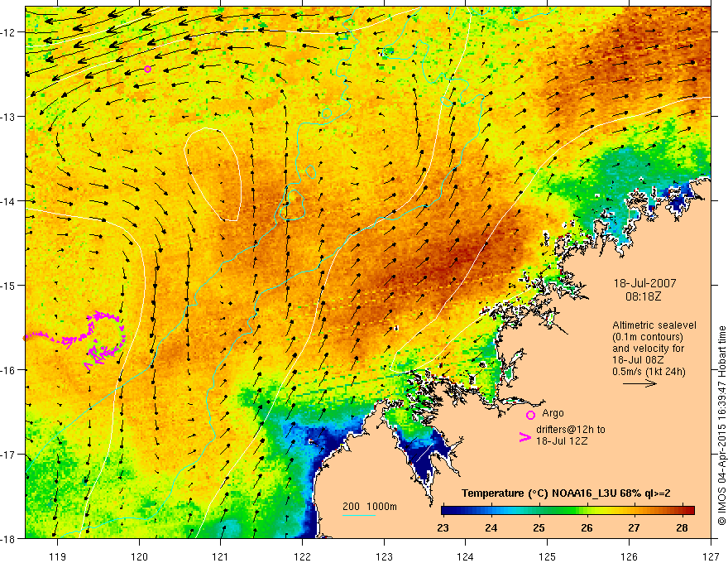The height and width of the screenshot is (563, 728).
Task: Click the latitude label -17
Action: click(x=8, y=454)
